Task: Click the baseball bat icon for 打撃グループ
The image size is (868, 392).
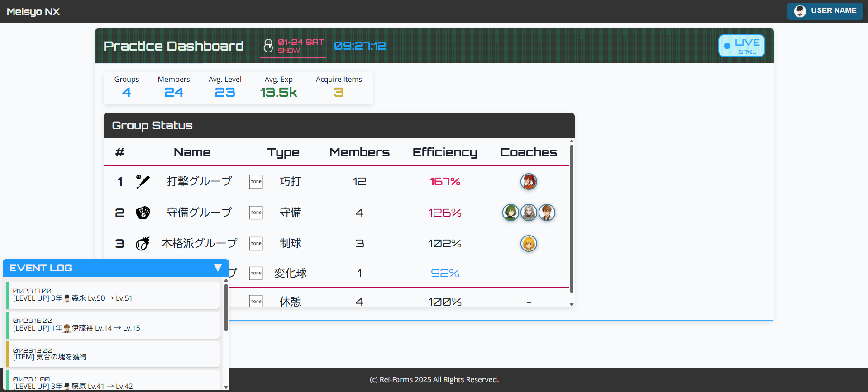Action: [x=143, y=182]
